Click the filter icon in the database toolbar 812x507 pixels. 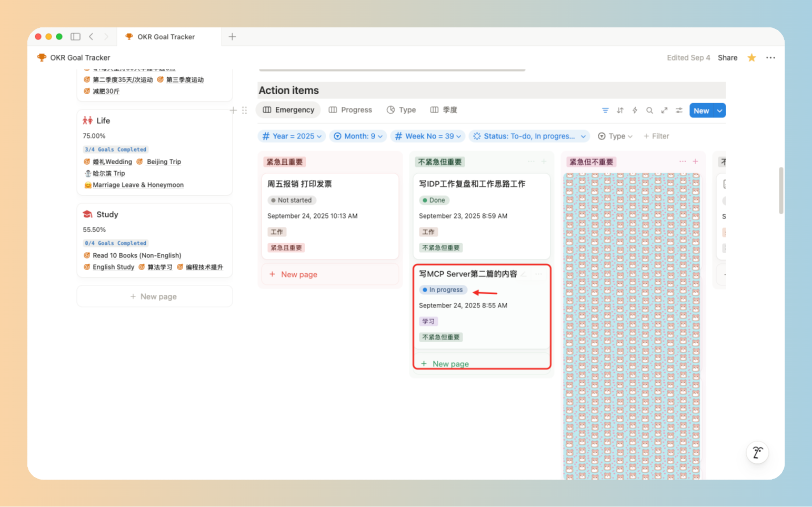tap(605, 111)
